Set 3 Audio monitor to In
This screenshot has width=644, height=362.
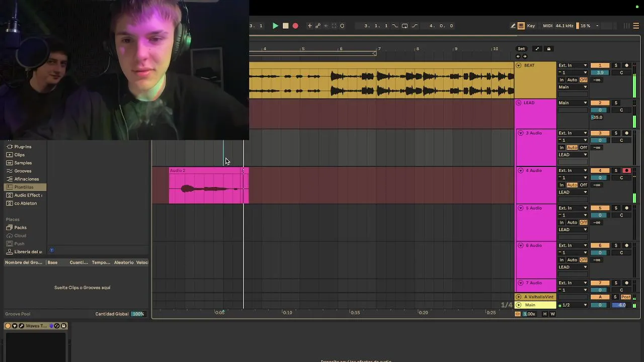(x=561, y=147)
